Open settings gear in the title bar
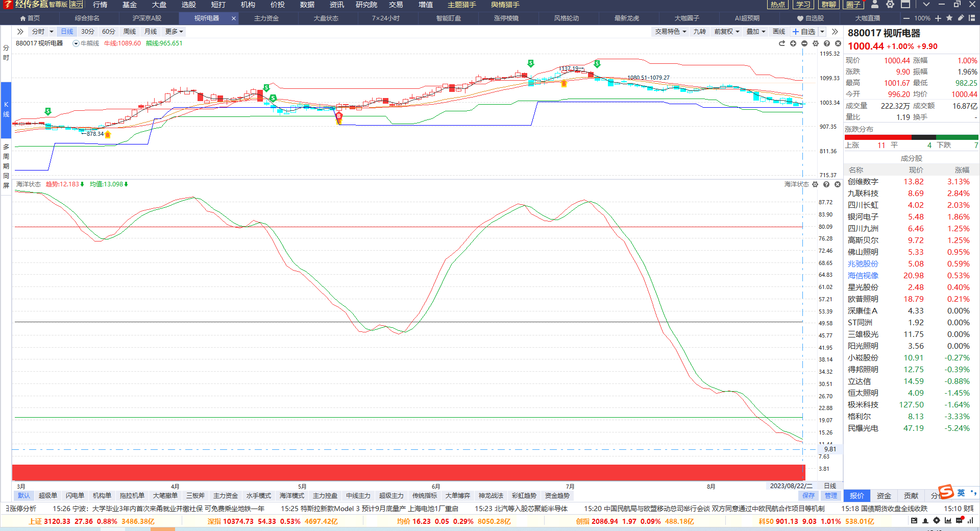 (x=890, y=5)
